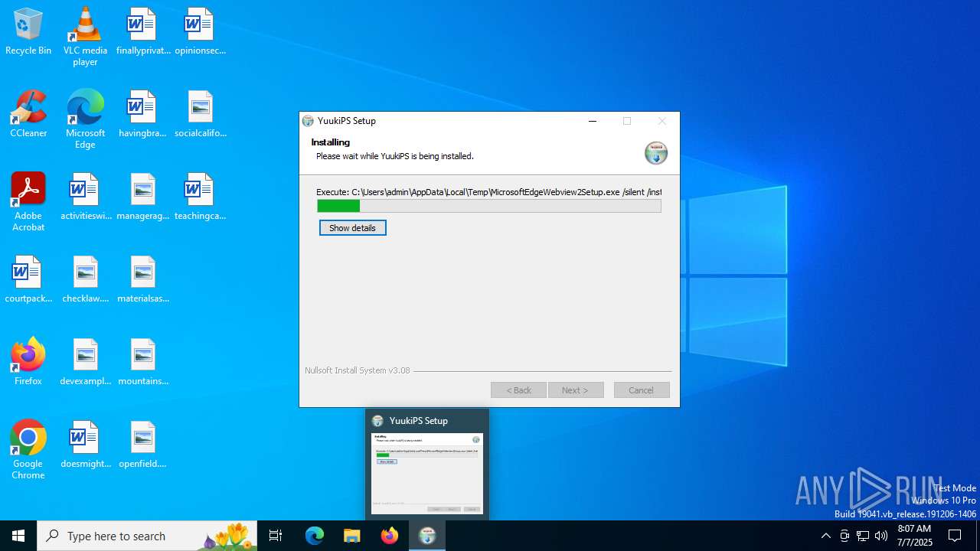This screenshot has width=980, height=551.
Task: Click the disabled Back button
Action: pos(518,390)
